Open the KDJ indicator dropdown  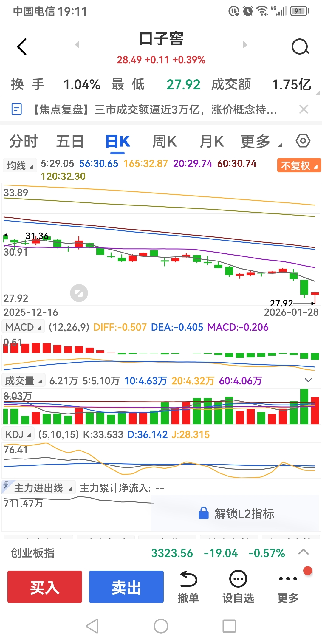(18, 434)
